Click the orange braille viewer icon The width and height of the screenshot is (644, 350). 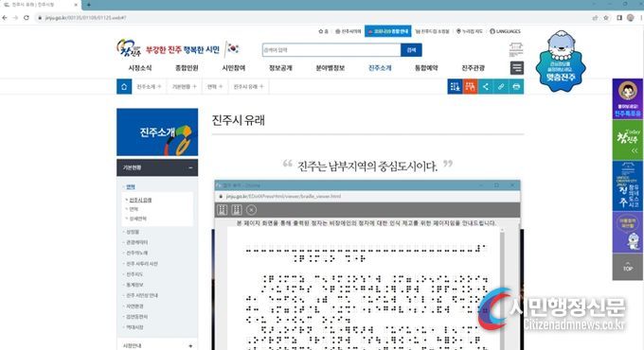pos(470,87)
